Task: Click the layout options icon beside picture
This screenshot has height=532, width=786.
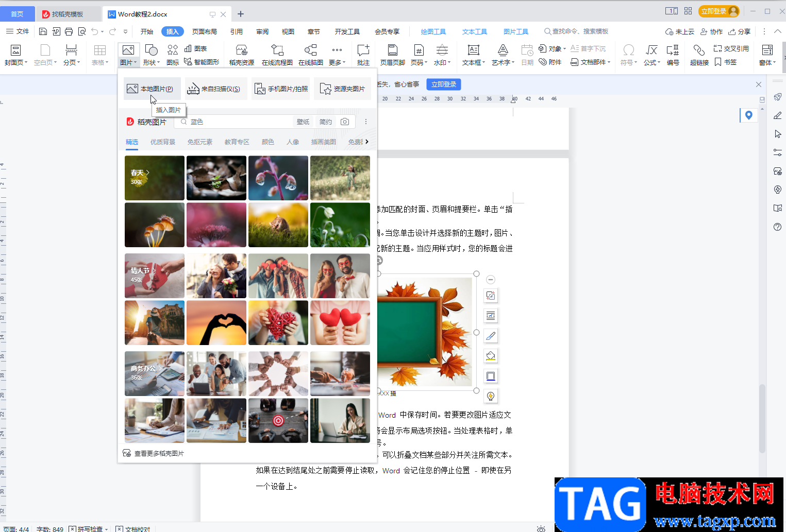Action: point(491,316)
